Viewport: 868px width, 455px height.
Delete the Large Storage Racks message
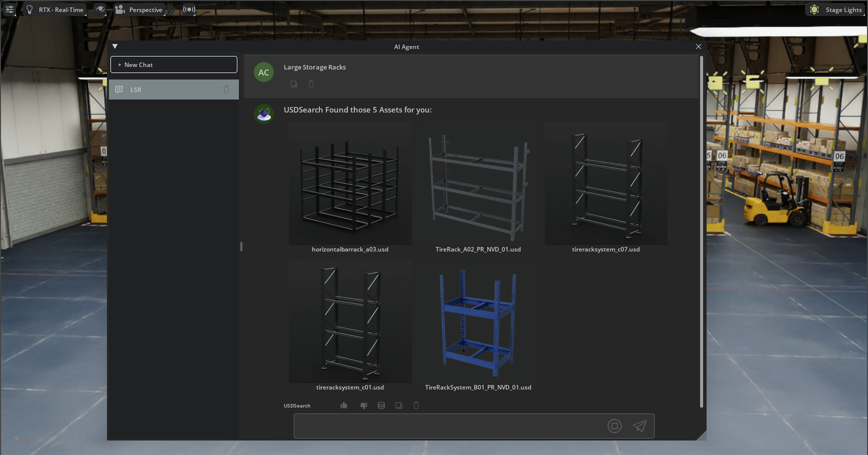click(311, 84)
